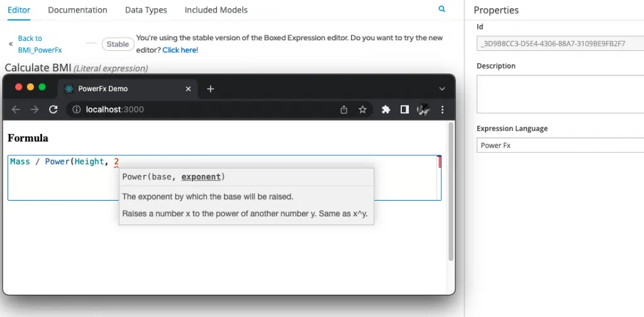
Task: Open the Expression Language dropdown
Action: (560, 145)
